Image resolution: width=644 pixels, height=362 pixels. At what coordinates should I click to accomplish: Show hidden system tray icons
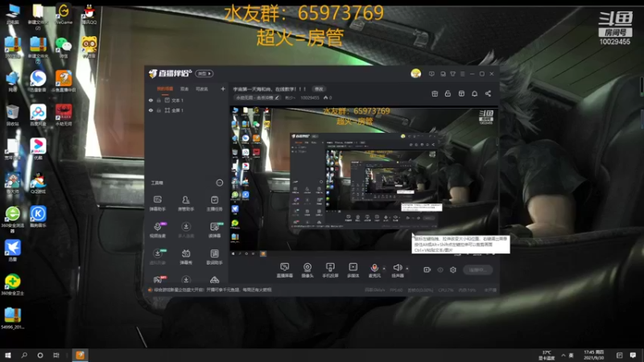[x=563, y=355]
